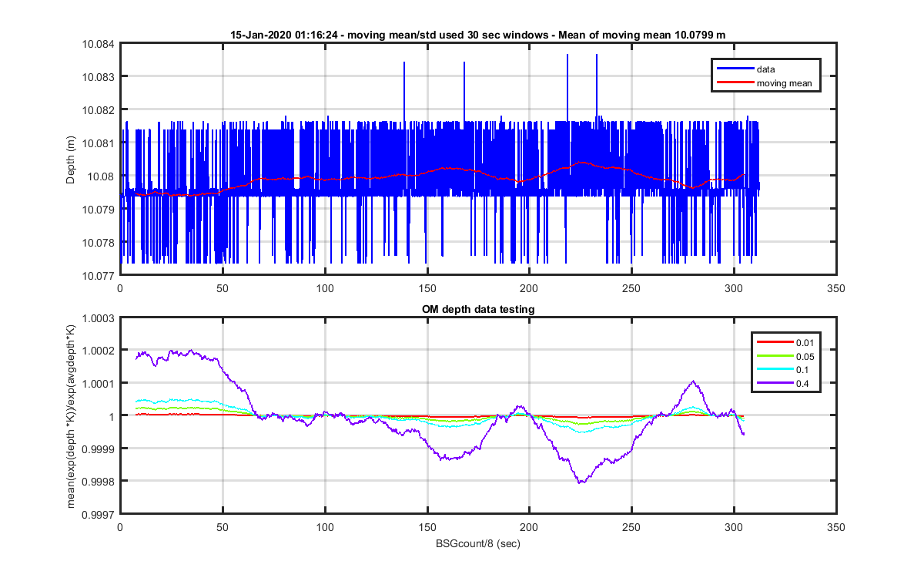The height and width of the screenshot is (578, 924).
Task: Click the 'data' legend entry
Action: 765,69
